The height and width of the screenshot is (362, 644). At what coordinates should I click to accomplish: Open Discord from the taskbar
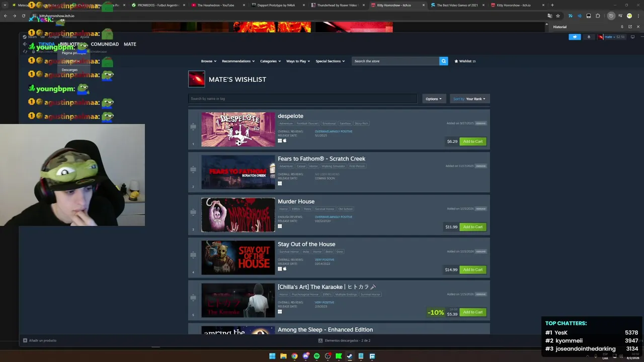[305, 356]
